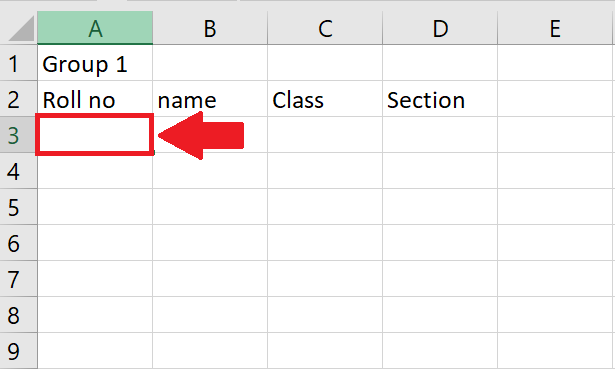Click the cell containing Group 1
615x369 pixels.
point(95,63)
